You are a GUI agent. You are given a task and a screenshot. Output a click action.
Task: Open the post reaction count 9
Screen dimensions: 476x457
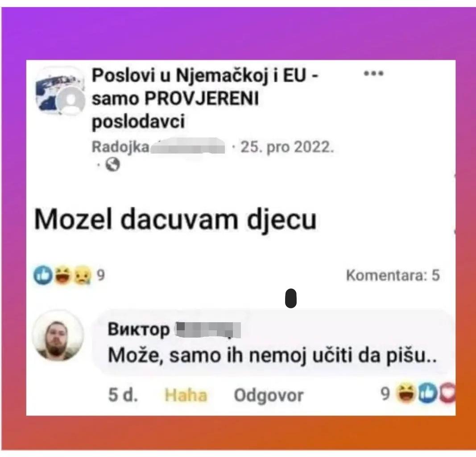101,275
